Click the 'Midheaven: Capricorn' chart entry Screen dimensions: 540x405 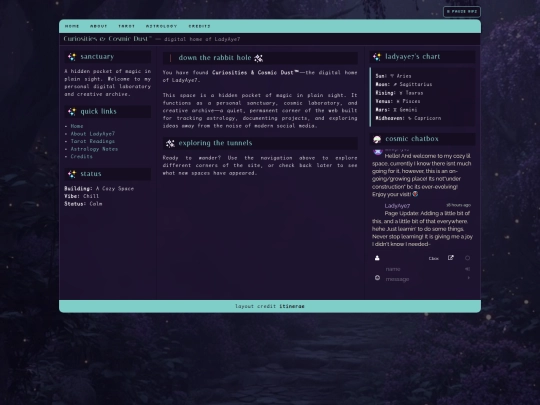[x=408, y=118]
